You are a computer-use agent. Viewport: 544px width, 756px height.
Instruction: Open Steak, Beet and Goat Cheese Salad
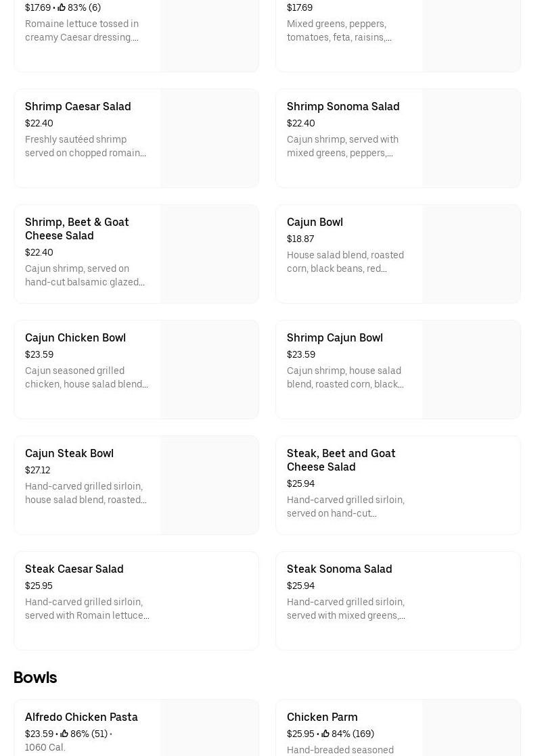point(341,460)
